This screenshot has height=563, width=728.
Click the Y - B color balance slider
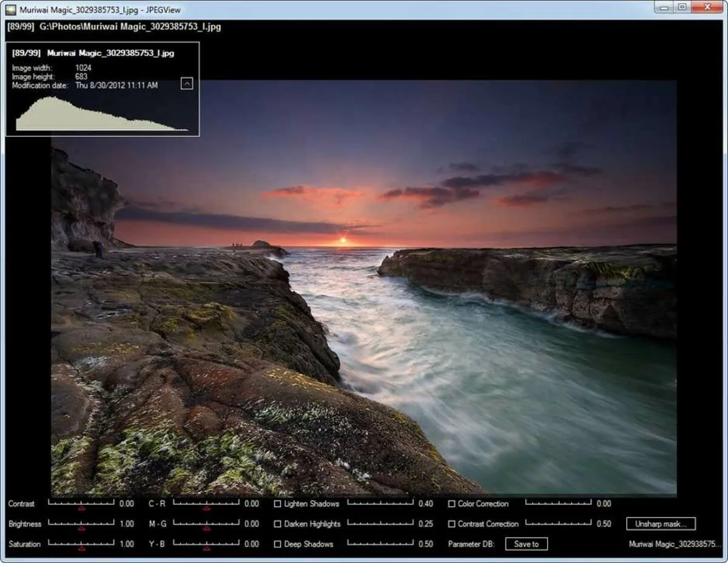pyautogui.click(x=206, y=544)
